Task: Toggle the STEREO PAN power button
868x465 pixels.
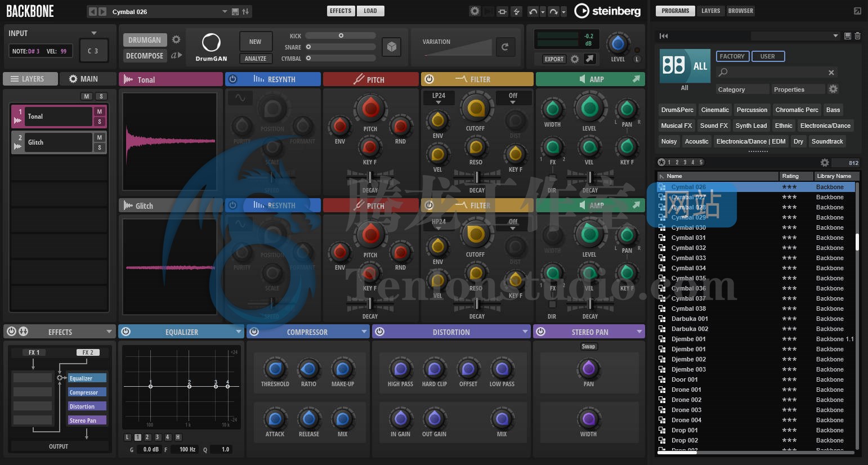Action: [541, 332]
